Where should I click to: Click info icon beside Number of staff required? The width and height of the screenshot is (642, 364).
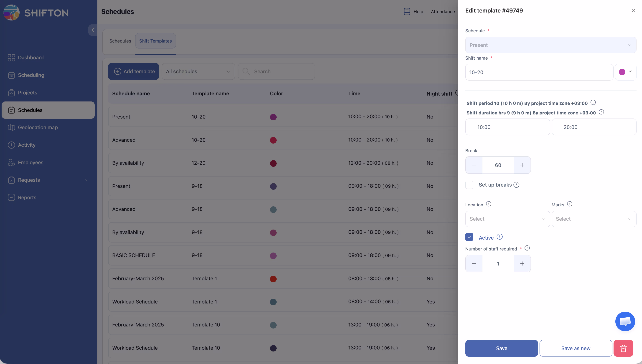point(527,248)
